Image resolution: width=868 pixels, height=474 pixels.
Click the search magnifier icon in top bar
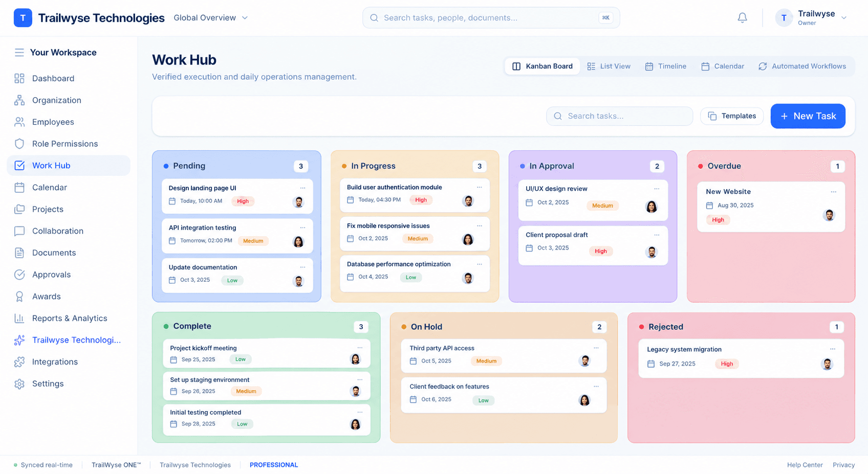[x=374, y=18]
